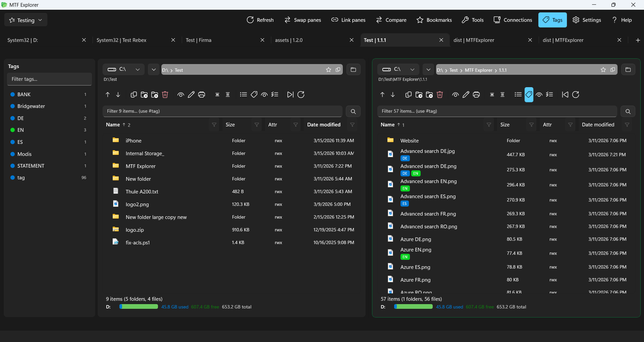The image size is (644, 342).
Task: Click the refresh icon in the right pane toolbar
Action: [576, 95]
